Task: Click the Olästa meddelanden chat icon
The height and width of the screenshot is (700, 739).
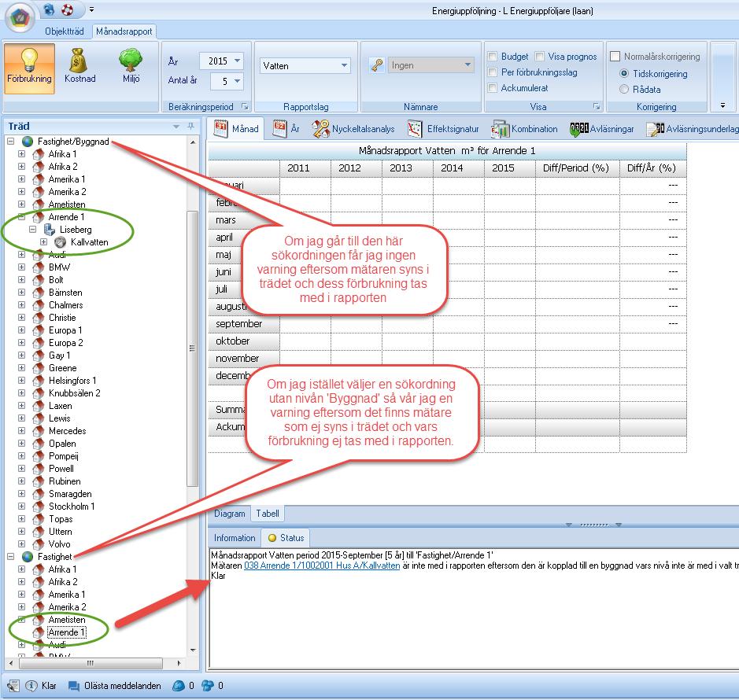Action: click(x=73, y=686)
